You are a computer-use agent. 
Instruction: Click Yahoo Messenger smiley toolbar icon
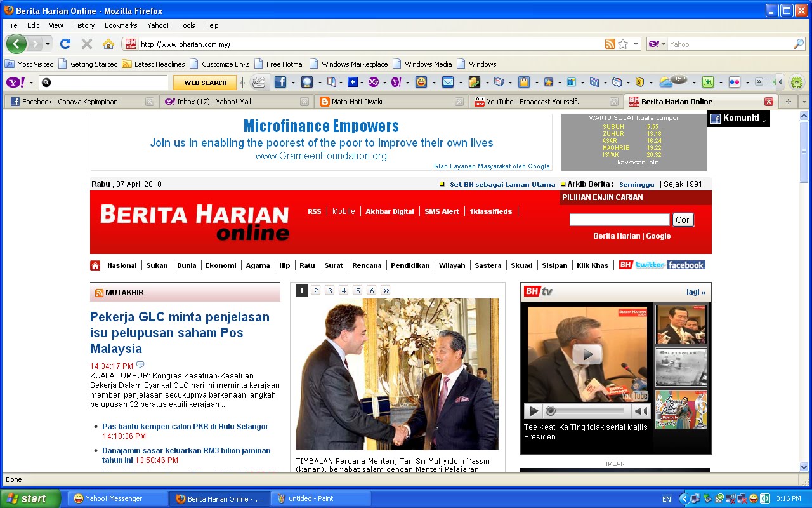click(x=421, y=82)
